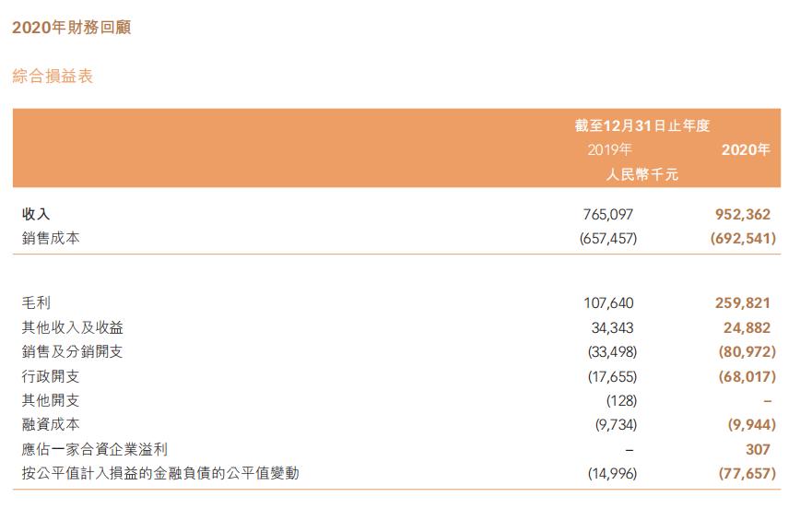This screenshot has width=812, height=509.
Task: Click the 截至12月31日止年度 header text
Action: click(x=641, y=125)
